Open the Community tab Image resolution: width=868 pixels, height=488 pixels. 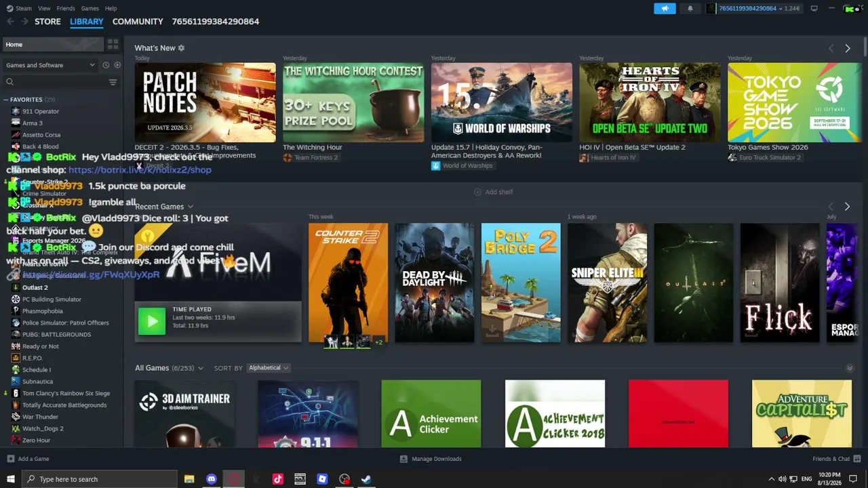[138, 22]
